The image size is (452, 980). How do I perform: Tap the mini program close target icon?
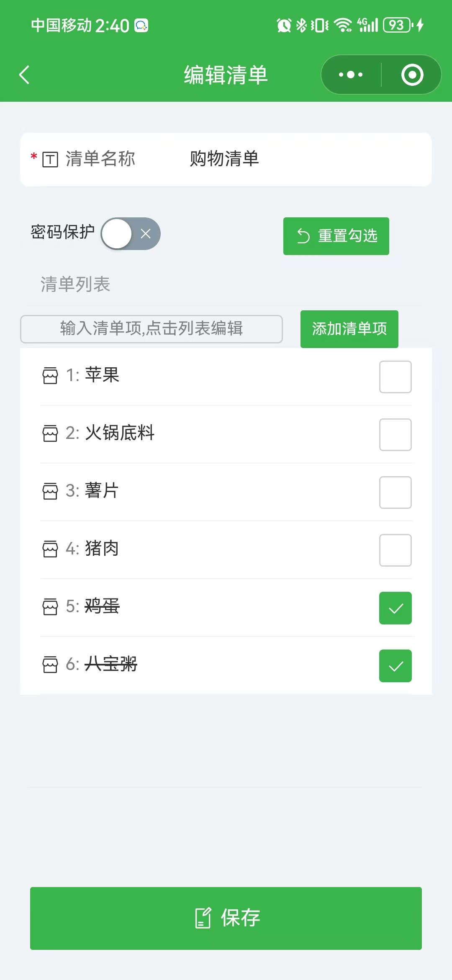(412, 75)
